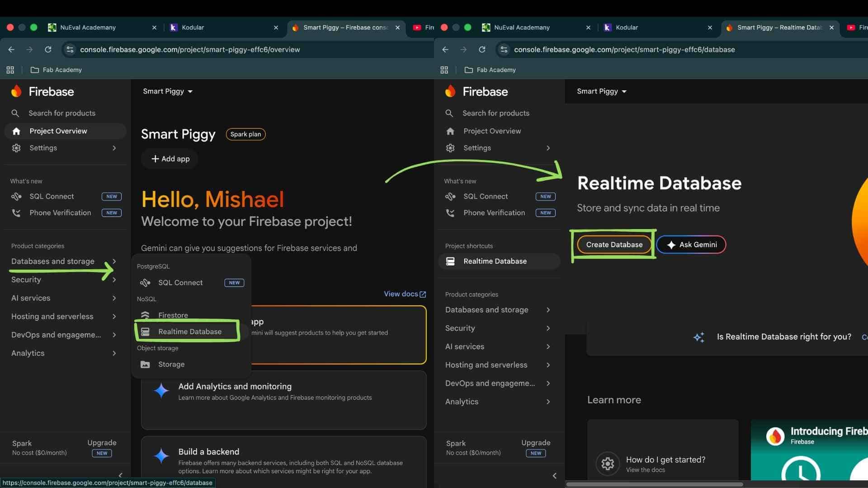Click the Ask Gemini button
The height and width of the screenshot is (488, 868).
point(691,245)
